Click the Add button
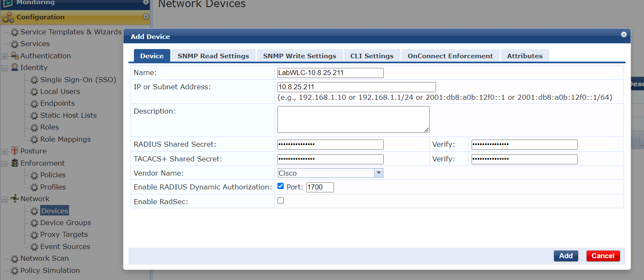644x280 pixels. tap(566, 256)
